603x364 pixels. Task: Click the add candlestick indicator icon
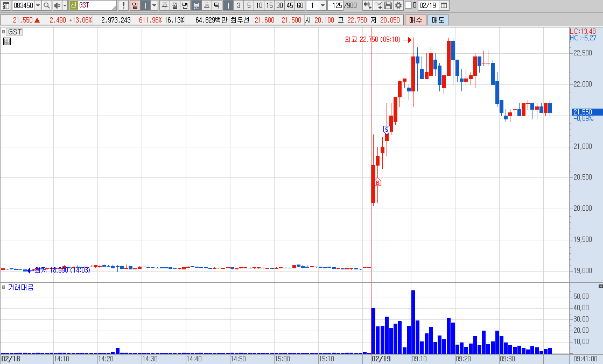coord(368,5)
